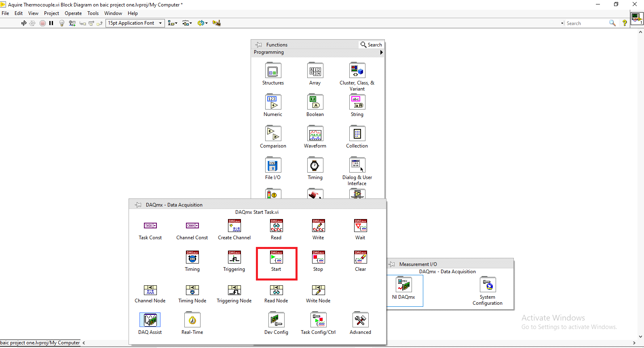Open the Tools menu

point(93,13)
